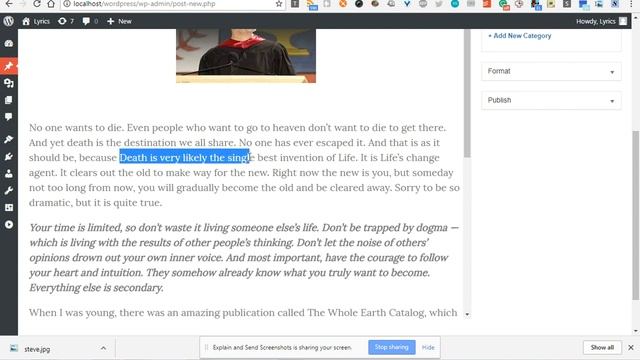The image size is (640, 360).
Task: Bookmark this page with the star
Action: coord(279,4)
